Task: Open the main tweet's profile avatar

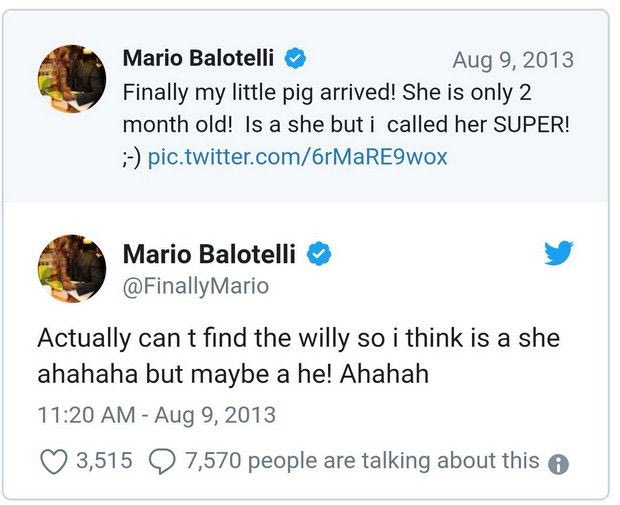Action: click(71, 270)
